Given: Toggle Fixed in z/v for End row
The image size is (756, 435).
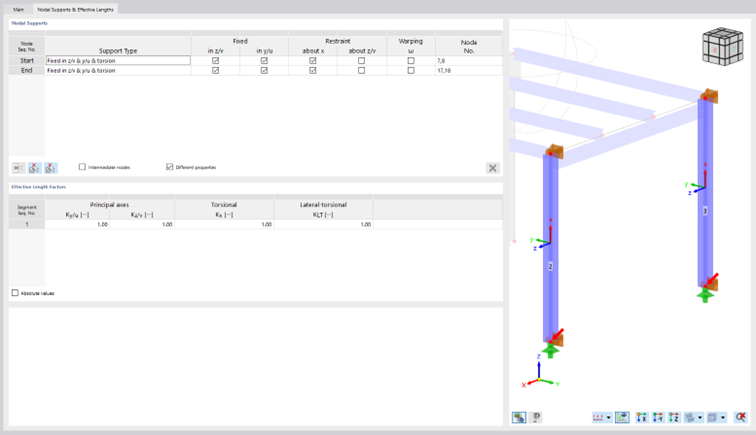Looking at the screenshot, I should point(216,70).
